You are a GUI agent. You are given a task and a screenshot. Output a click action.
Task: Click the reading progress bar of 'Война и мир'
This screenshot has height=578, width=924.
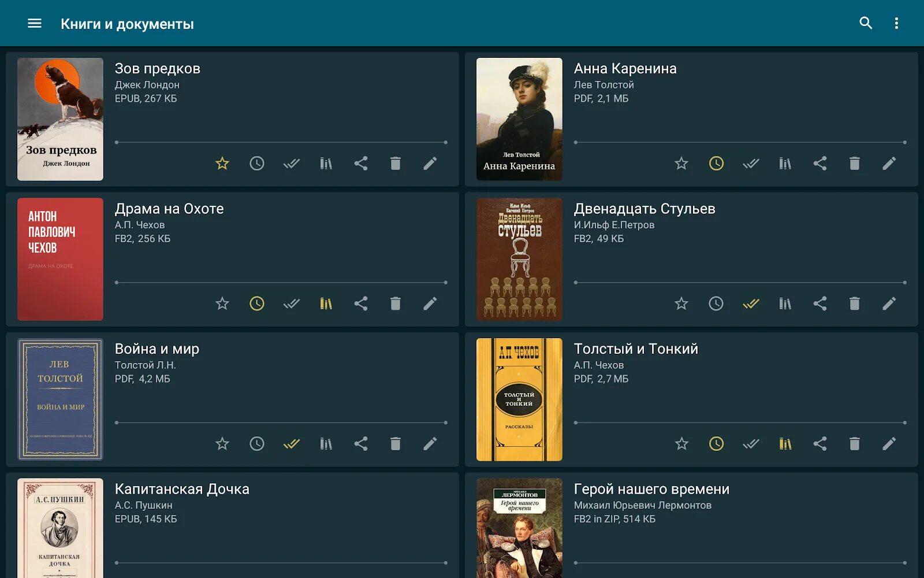pos(281,423)
